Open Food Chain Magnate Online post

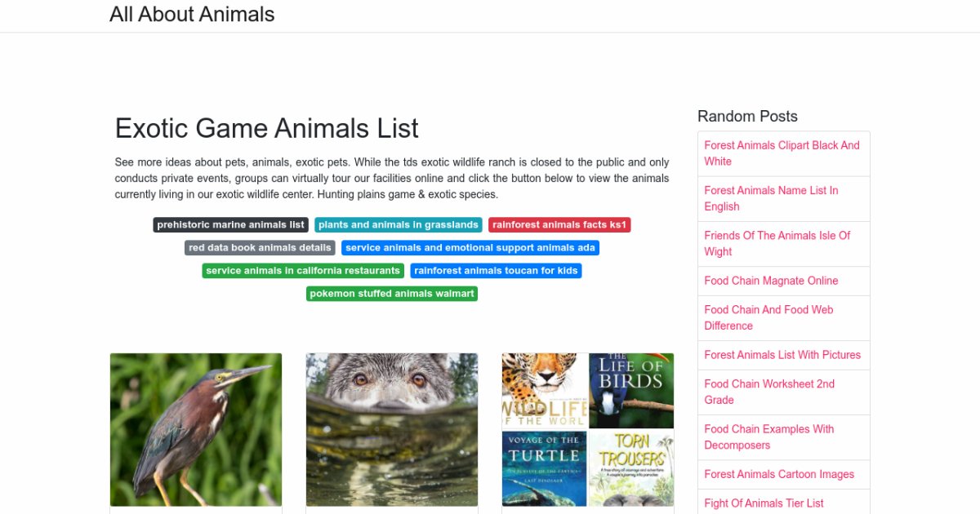[771, 281]
